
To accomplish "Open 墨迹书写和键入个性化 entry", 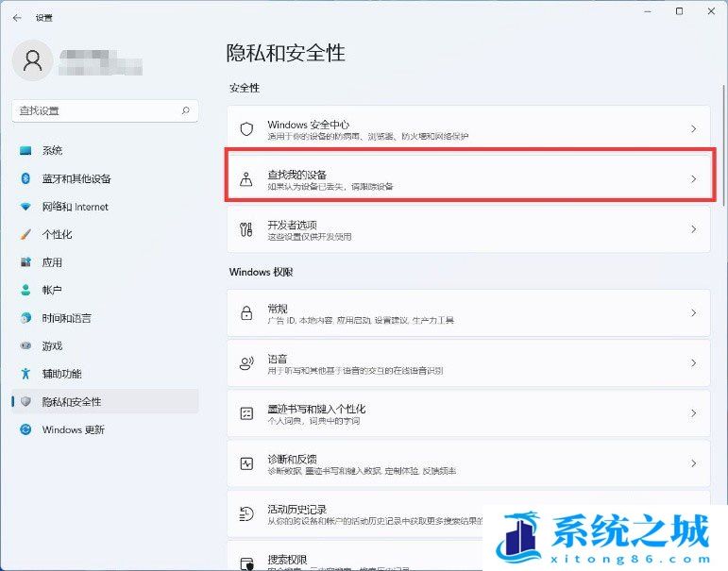I will (x=469, y=413).
